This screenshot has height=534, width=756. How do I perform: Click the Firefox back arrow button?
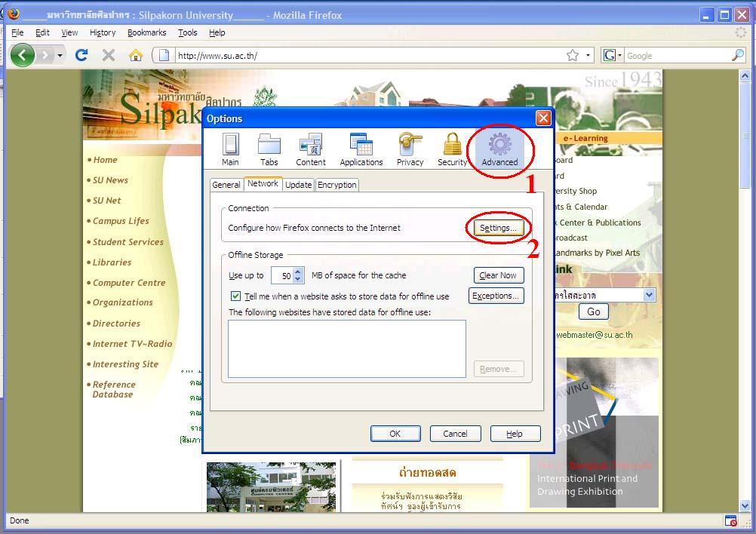tap(22, 55)
